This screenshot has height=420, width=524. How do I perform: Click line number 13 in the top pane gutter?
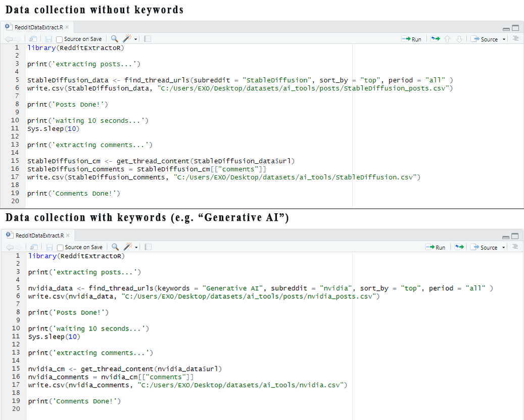[15, 145]
